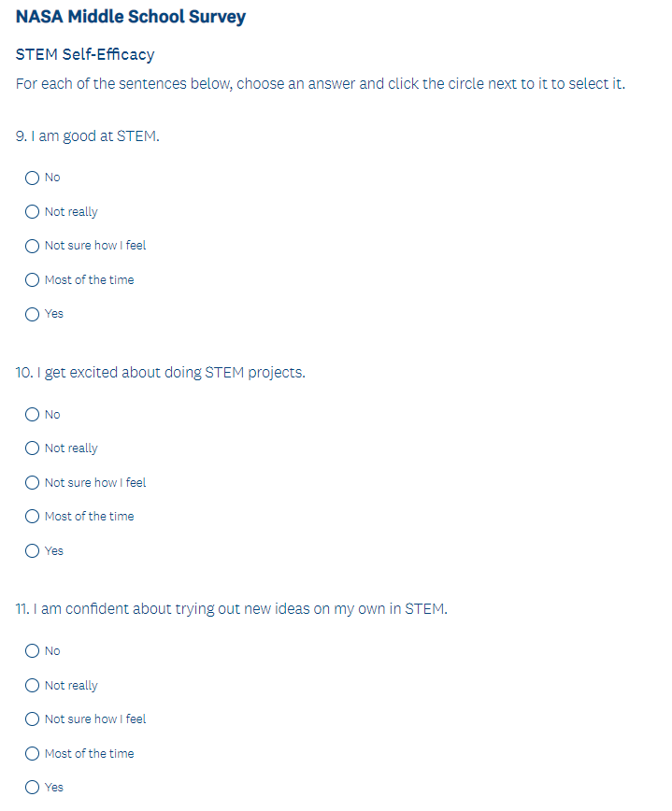The height and width of the screenshot is (811, 672).
Task: Click the STEM Self-Efficacy section heading
Action: [85, 55]
